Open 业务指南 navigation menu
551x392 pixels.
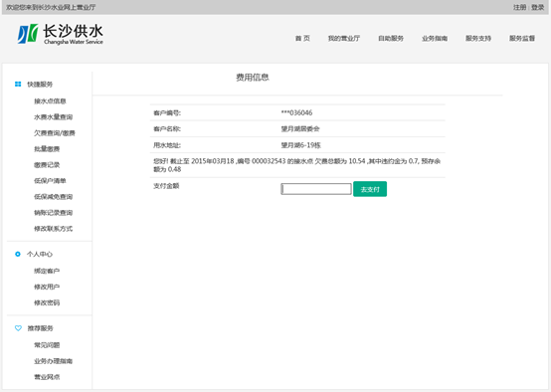point(435,38)
